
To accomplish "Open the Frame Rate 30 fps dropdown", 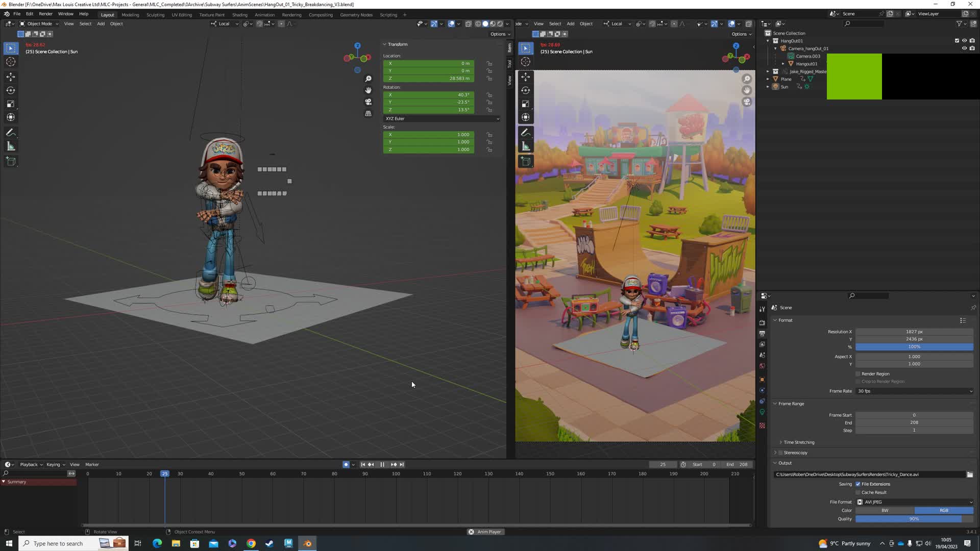I will pyautogui.click(x=915, y=391).
